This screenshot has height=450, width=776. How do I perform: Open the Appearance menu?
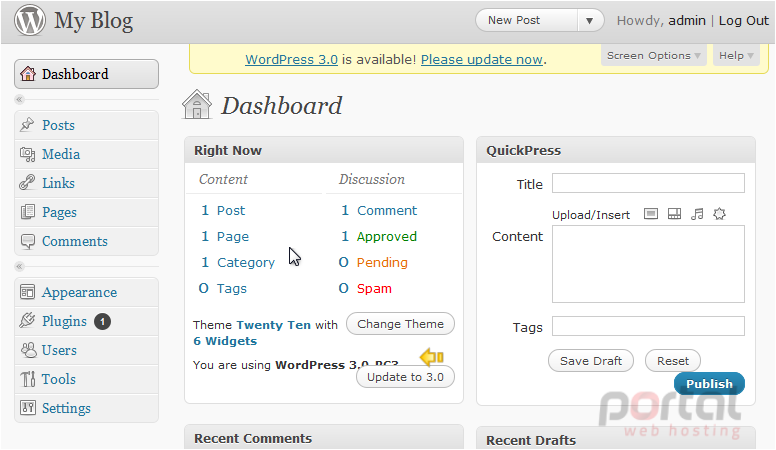[x=87, y=292]
